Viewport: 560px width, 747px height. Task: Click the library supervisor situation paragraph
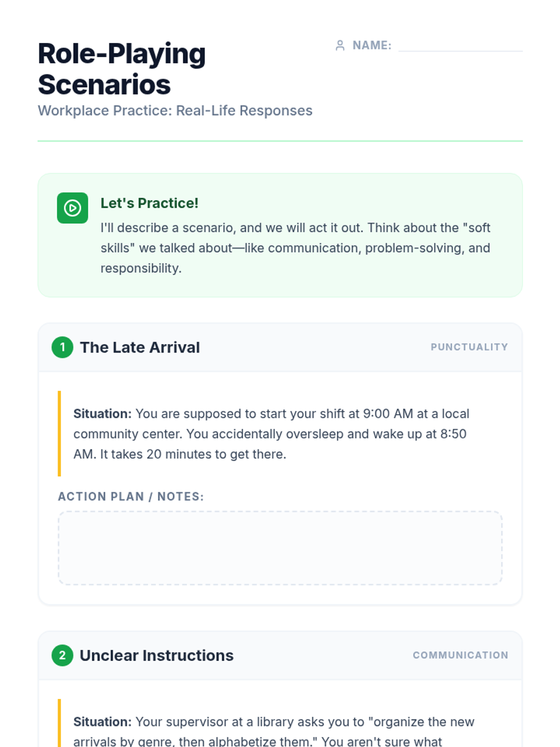click(274, 731)
